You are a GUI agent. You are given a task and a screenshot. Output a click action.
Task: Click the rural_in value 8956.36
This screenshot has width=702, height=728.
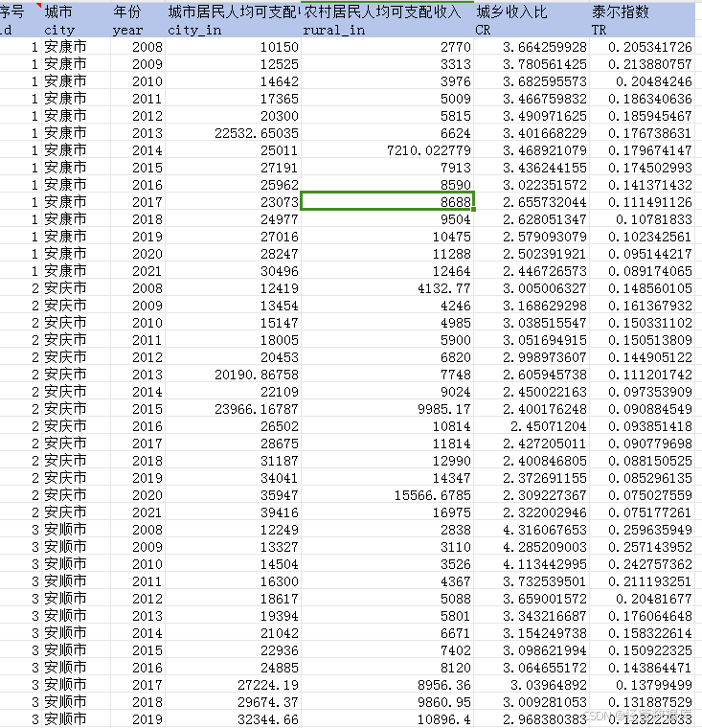click(443, 684)
